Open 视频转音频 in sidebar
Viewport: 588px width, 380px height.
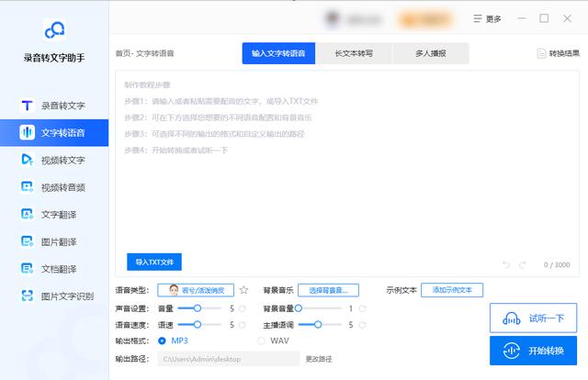[x=54, y=187]
